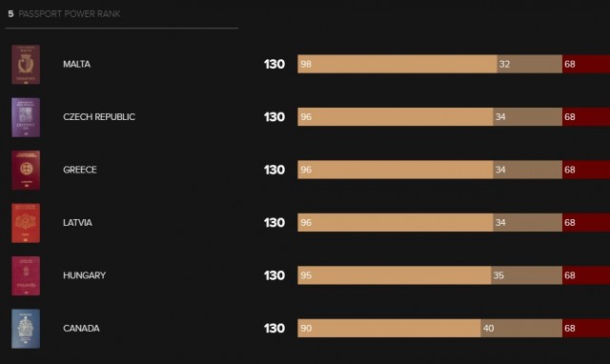Click Hungary's tan bar showing 95
Image resolution: width=610 pixels, height=364 pixels.
pos(394,275)
